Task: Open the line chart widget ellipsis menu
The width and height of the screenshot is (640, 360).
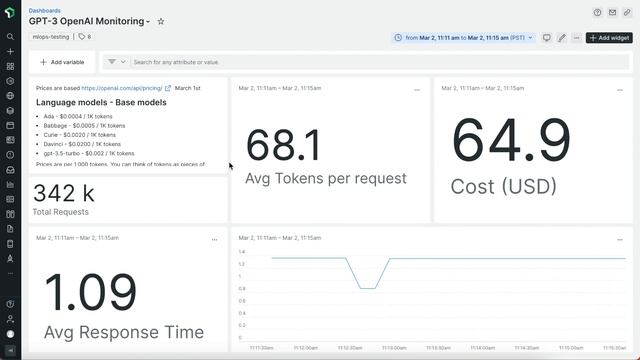Action: (x=620, y=240)
